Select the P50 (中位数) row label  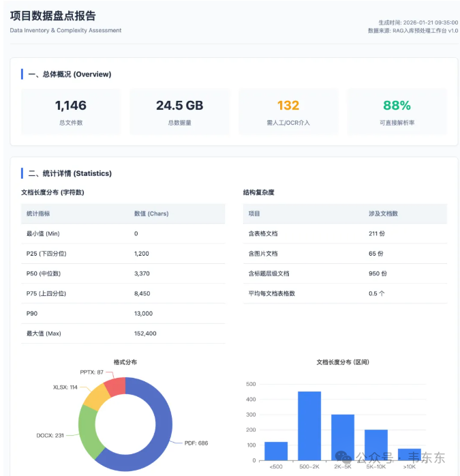[x=44, y=274]
